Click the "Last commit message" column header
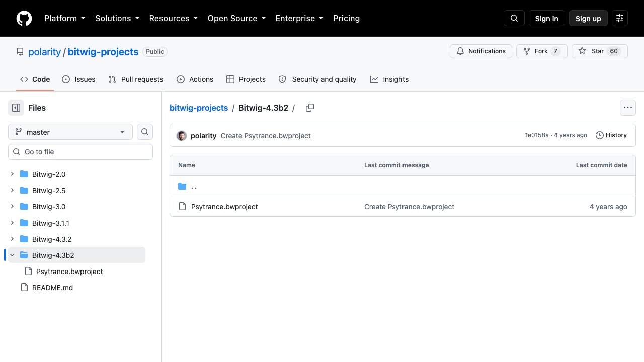 tap(396, 165)
